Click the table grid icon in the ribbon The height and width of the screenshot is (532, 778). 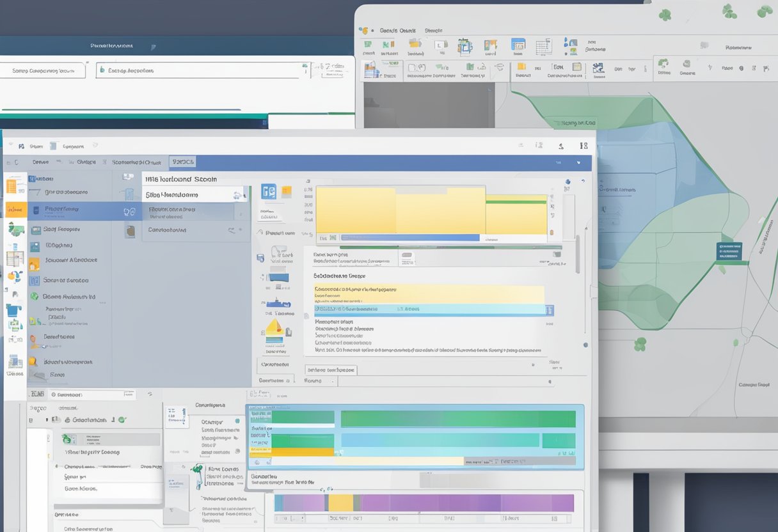click(x=543, y=46)
